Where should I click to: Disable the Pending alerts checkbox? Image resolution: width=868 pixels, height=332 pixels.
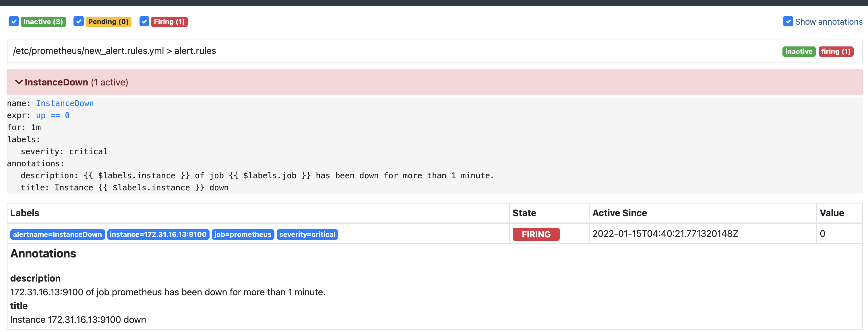[x=78, y=21]
